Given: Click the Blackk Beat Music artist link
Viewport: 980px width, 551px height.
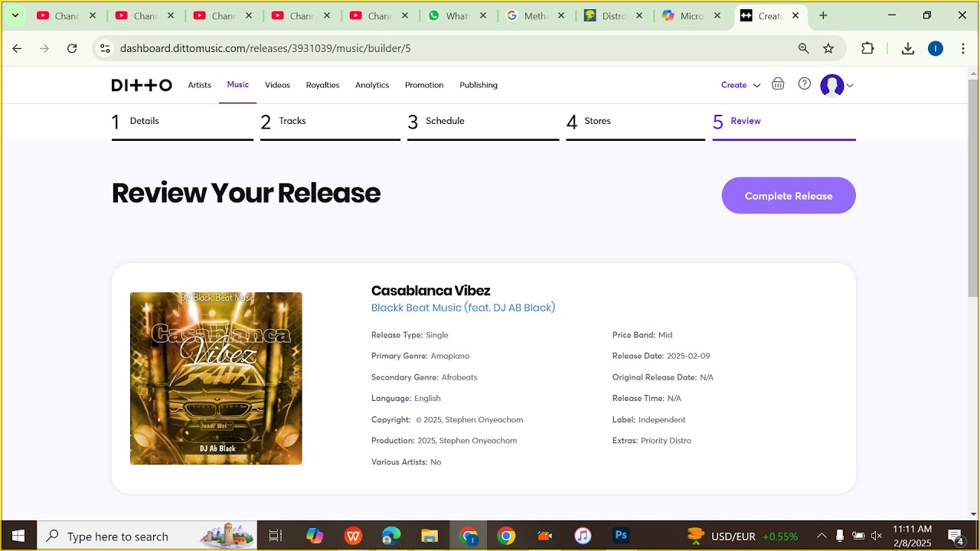Looking at the screenshot, I should coord(463,308).
